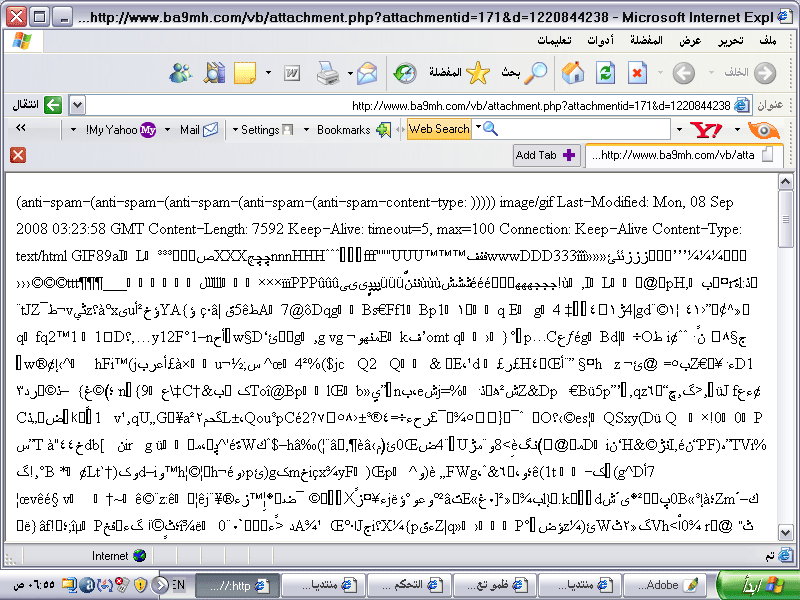800x600 pixels.
Task: Click the Print icon
Action: tap(327, 73)
